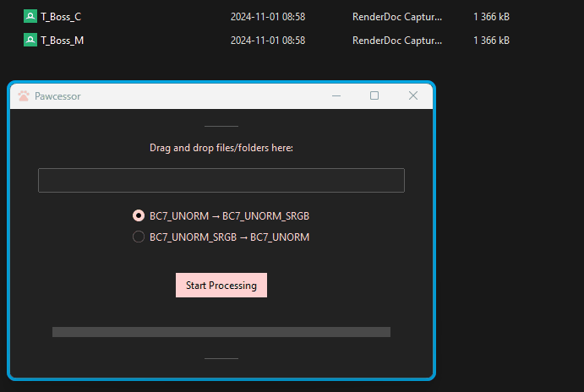Focus the drag and drop file path field

coord(221,180)
